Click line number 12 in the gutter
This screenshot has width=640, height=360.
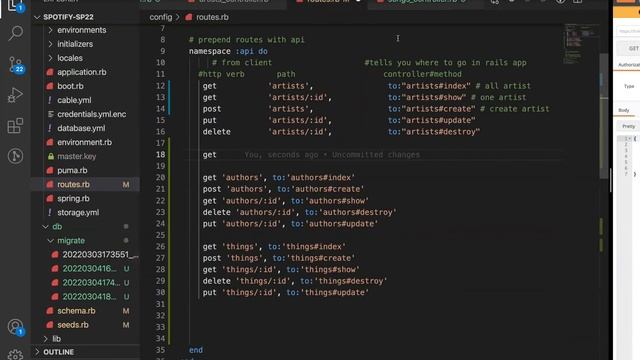point(160,86)
